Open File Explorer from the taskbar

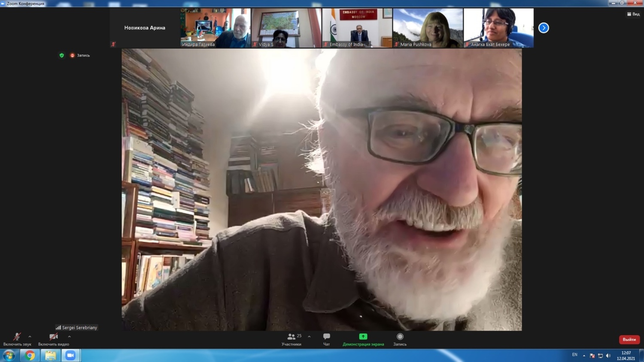coord(50,356)
